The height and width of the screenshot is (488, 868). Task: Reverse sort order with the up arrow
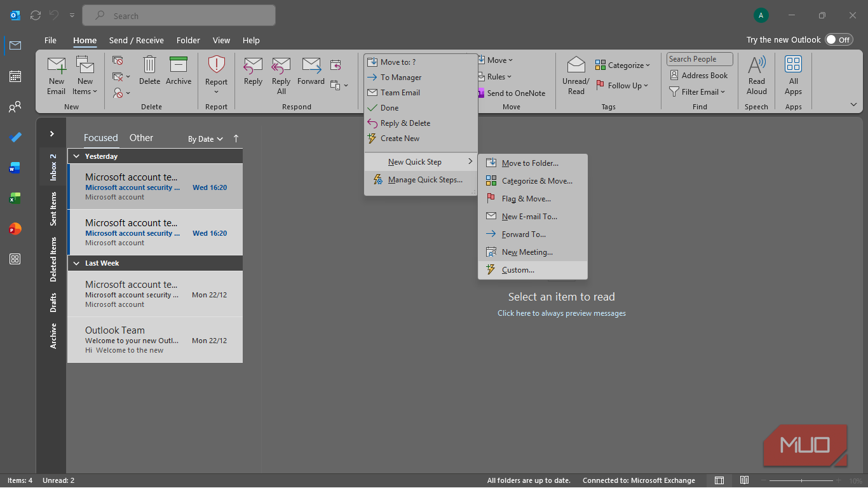[x=236, y=139]
